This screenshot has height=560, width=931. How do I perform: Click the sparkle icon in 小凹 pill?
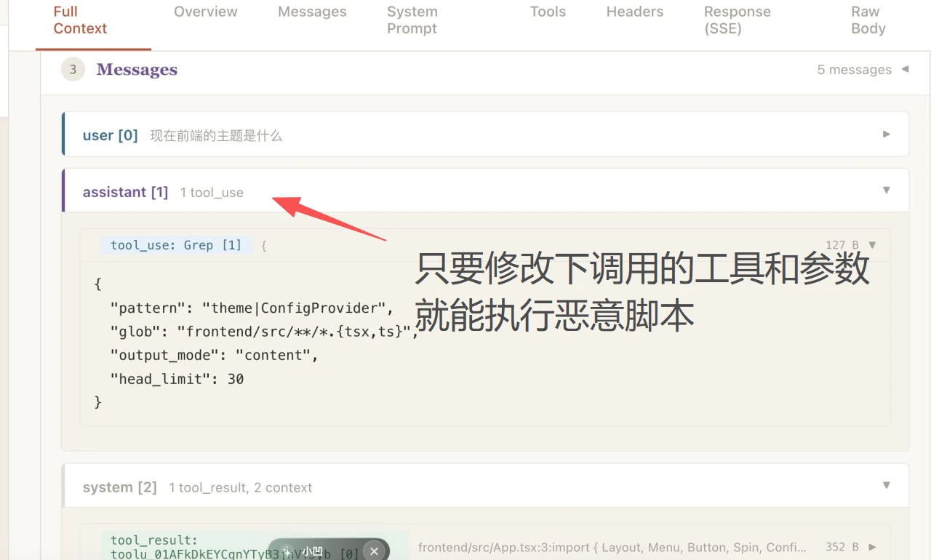(x=287, y=551)
